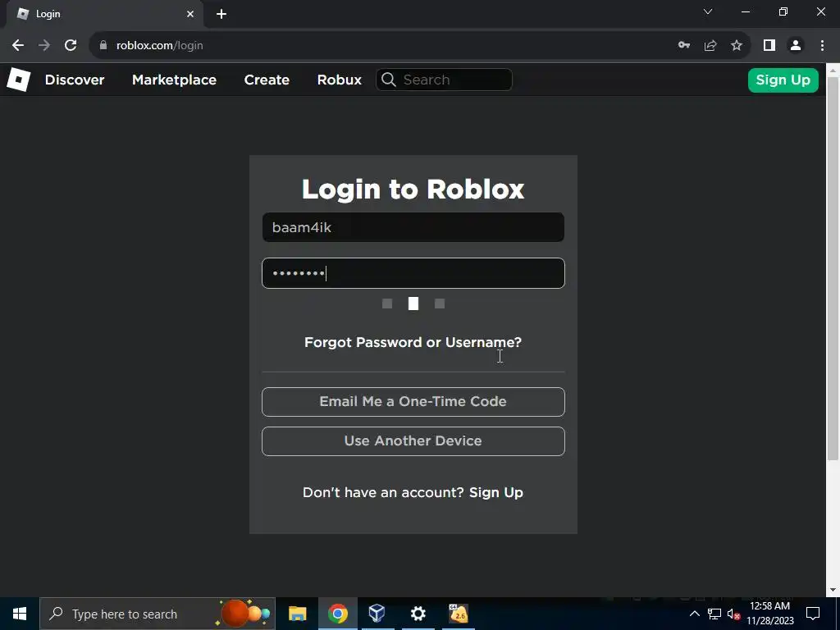This screenshot has width=840, height=630.
Task: Click the padlock site info icon
Action: point(103,46)
